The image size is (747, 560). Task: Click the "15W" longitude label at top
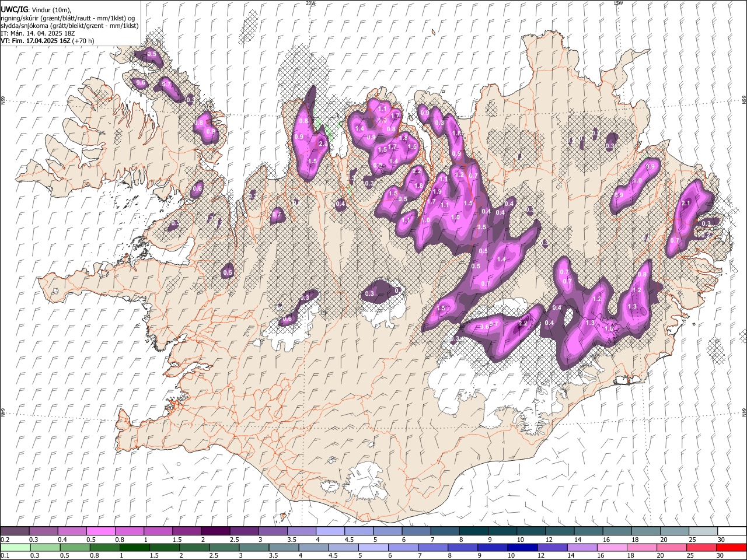618,3
